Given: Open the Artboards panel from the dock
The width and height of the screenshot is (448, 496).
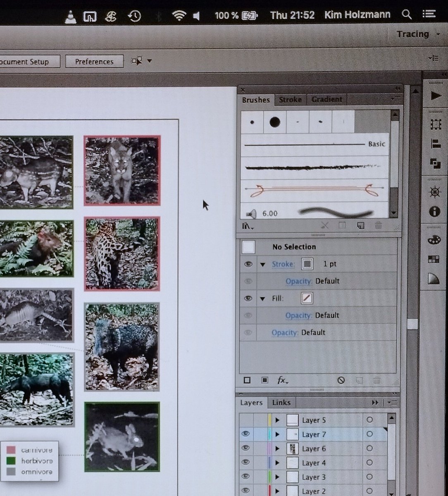Looking at the screenshot, I should pyautogui.click(x=435, y=124).
